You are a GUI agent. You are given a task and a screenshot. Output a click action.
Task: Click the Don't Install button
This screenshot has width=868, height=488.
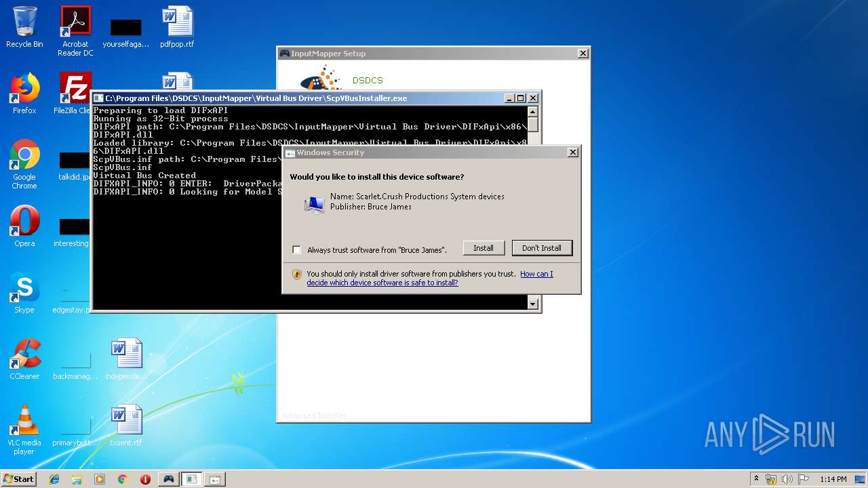pyautogui.click(x=542, y=248)
